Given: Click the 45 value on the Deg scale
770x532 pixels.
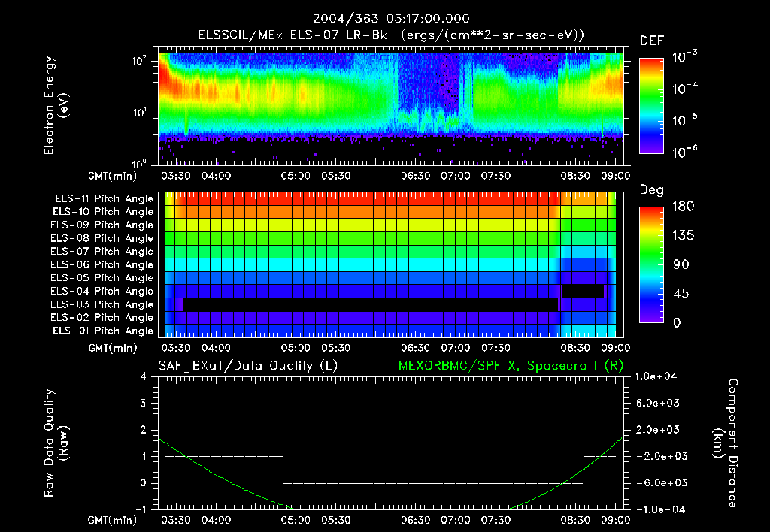Looking at the screenshot, I should 681,294.
